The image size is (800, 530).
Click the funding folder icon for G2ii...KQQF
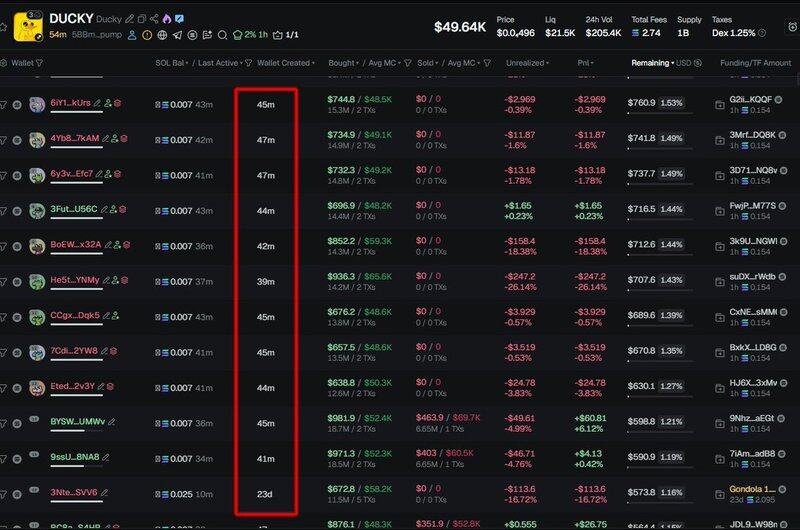click(x=720, y=102)
